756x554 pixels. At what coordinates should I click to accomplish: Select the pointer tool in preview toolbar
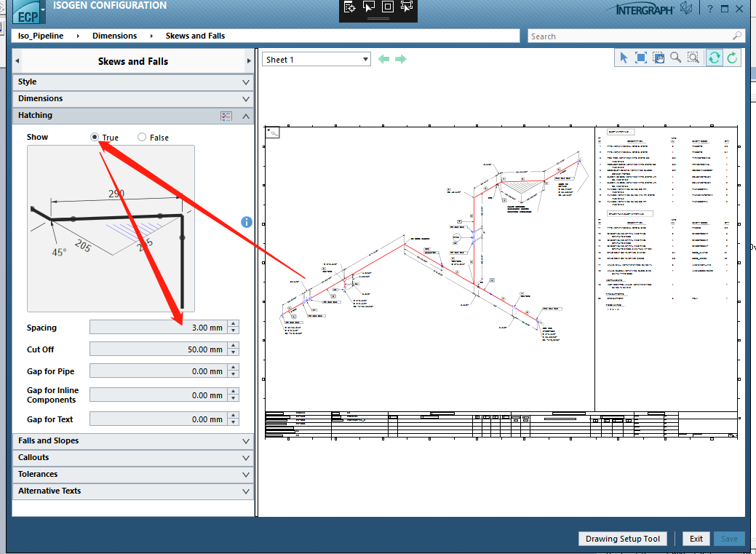pos(624,58)
